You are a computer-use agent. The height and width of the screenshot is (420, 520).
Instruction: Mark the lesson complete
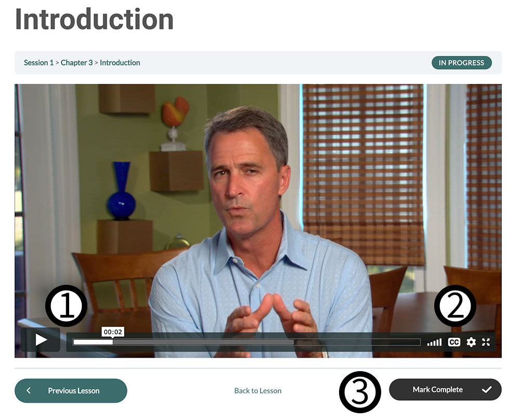[445, 389]
